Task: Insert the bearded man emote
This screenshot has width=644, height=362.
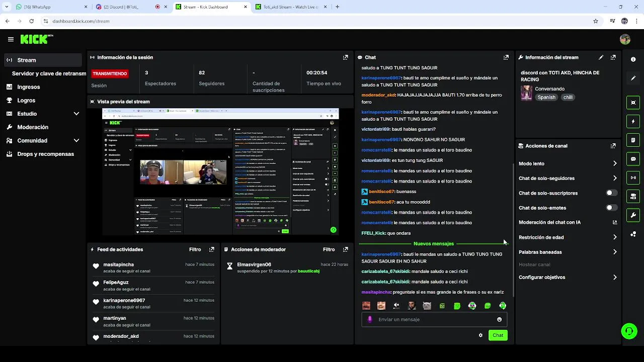Action: pyautogui.click(x=412, y=306)
